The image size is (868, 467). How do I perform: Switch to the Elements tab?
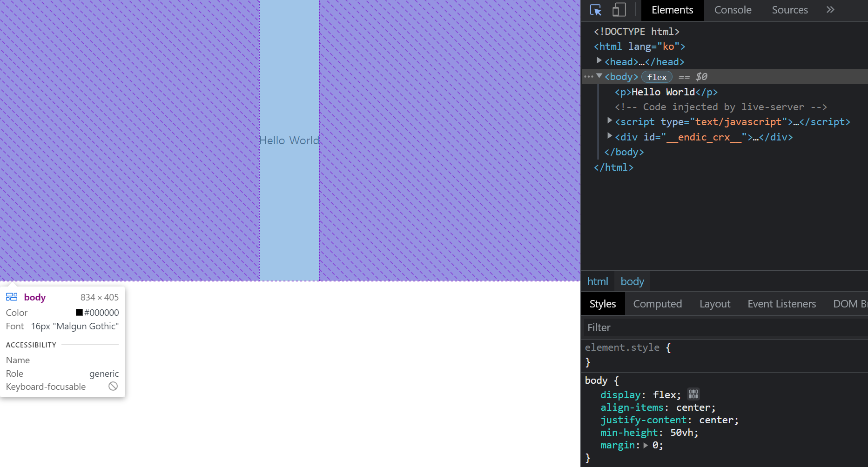(673, 10)
